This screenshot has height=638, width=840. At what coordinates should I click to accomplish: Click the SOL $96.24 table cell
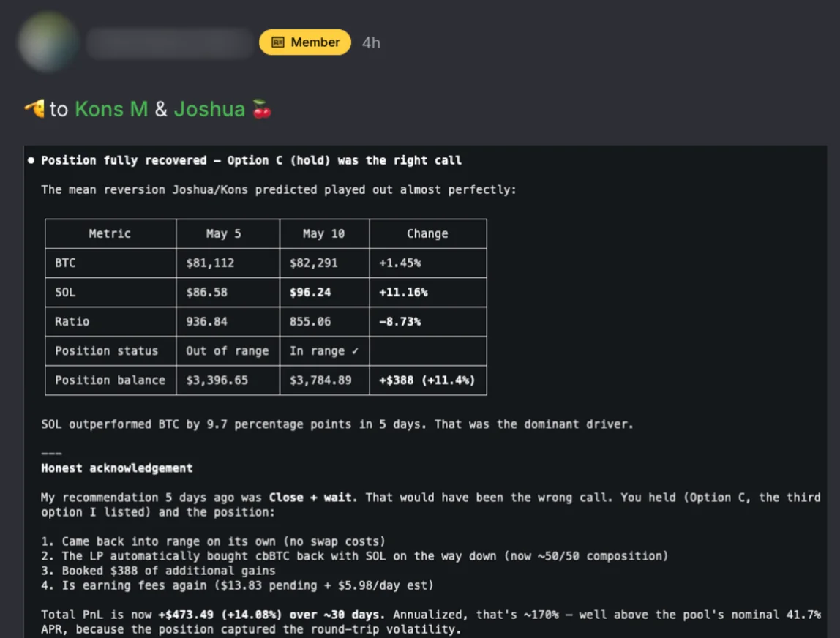tap(324, 292)
